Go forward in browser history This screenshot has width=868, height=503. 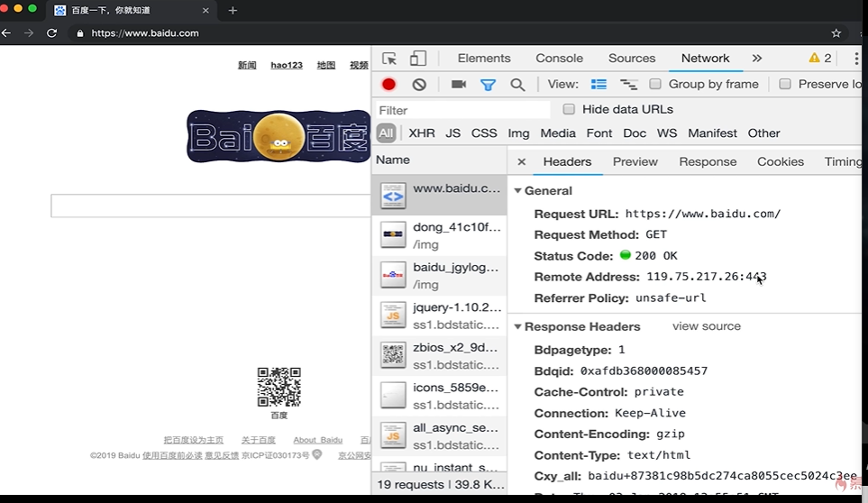pyautogui.click(x=29, y=33)
